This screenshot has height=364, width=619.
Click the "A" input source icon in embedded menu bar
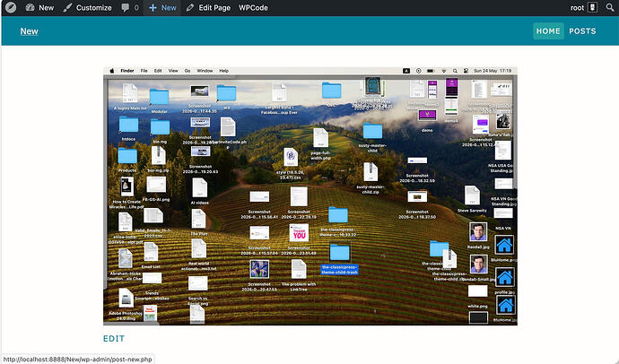click(406, 71)
